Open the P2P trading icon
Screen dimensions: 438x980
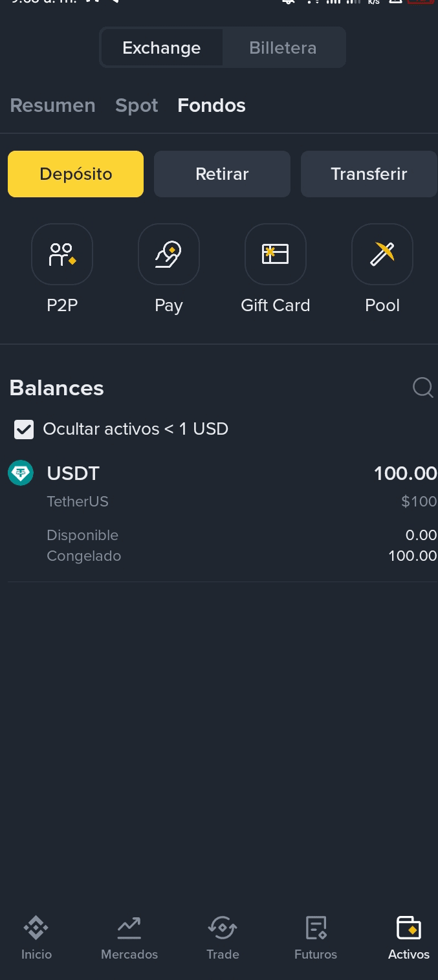coord(62,254)
